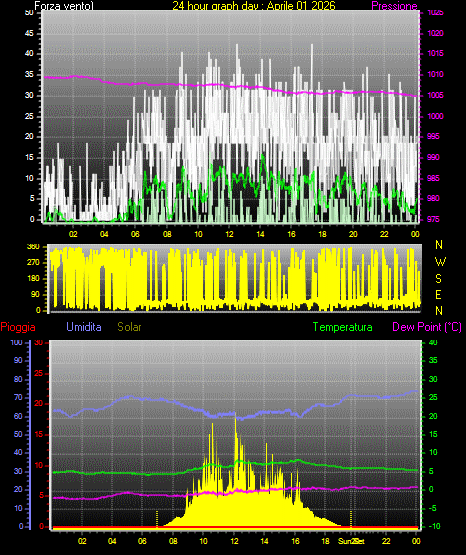This screenshot has height=555, width=466.
Task: Click the 1010 value on pressure axis
Action: click(435, 74)
